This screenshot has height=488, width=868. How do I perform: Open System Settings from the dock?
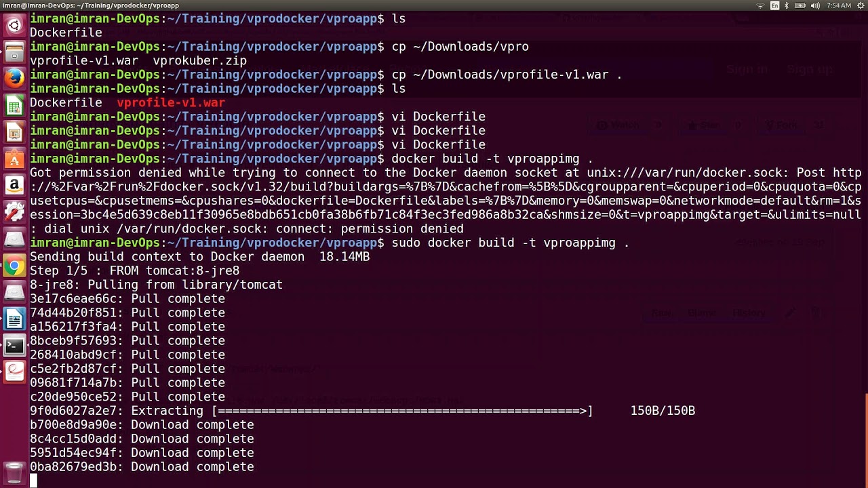click(x=14, y=212)
